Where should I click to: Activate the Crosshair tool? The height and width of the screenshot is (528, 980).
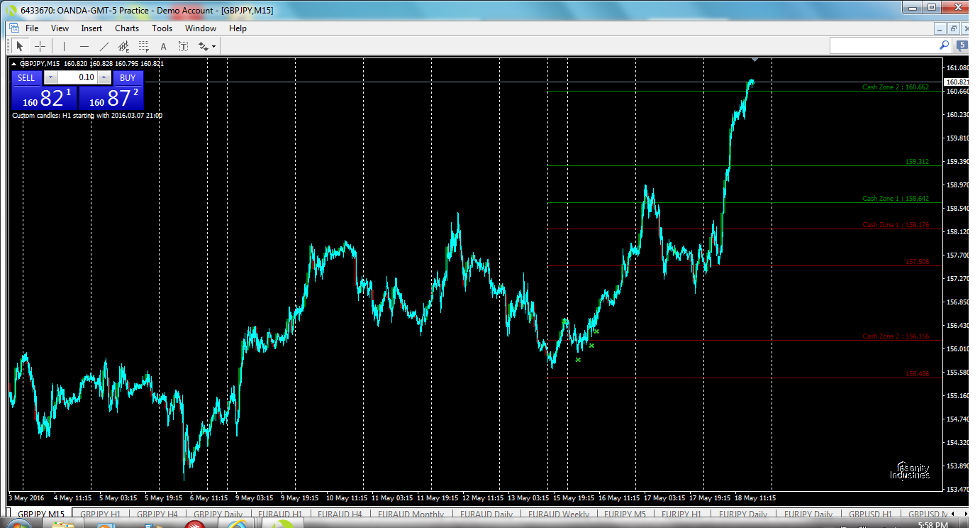pyautogui.click(x=40, y=46)
